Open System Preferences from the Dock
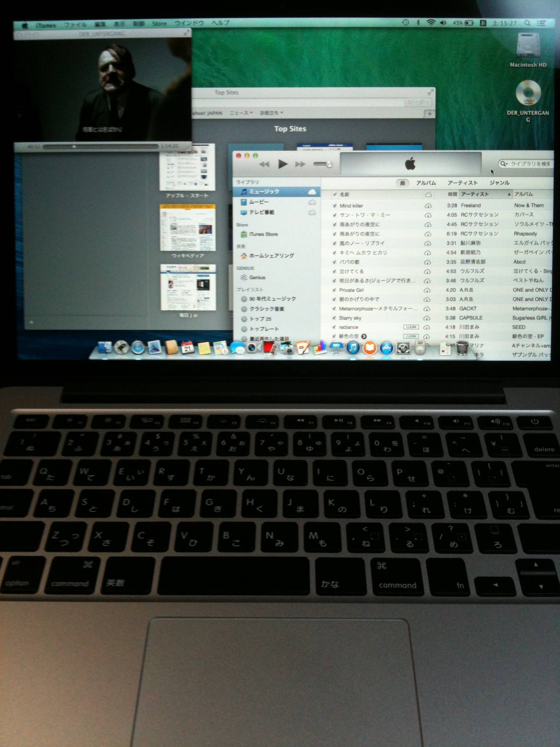 [x=403, y=348]
